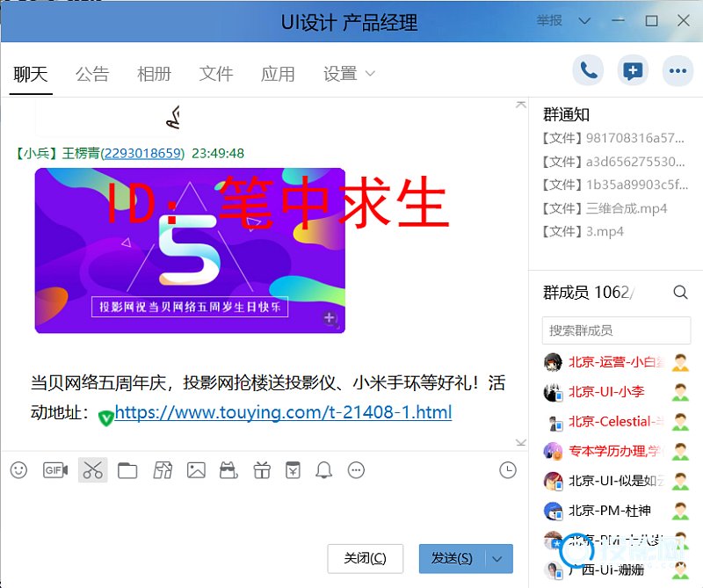Viewport: 703px width, 588px height.
Task: Open file notice 981708316a57...
Action: tap(613, 138)
